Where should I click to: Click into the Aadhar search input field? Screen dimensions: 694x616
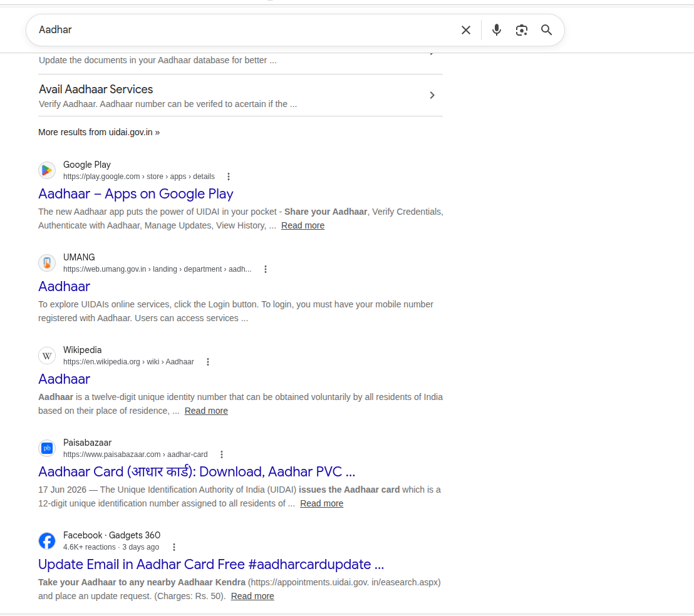tap(244, 30)
